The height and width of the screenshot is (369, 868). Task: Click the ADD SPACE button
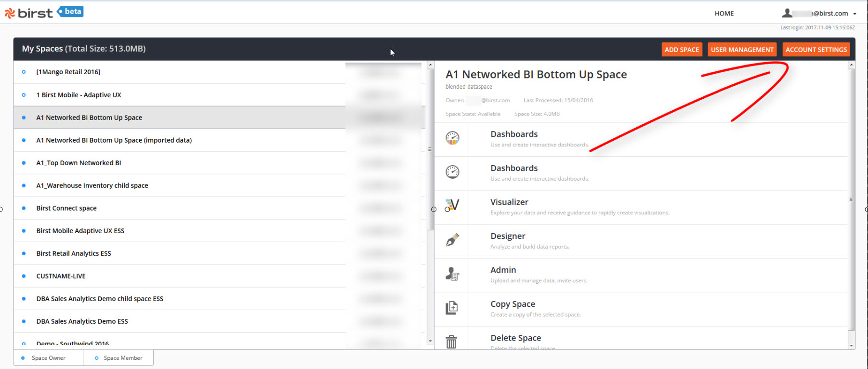point(682,50)
